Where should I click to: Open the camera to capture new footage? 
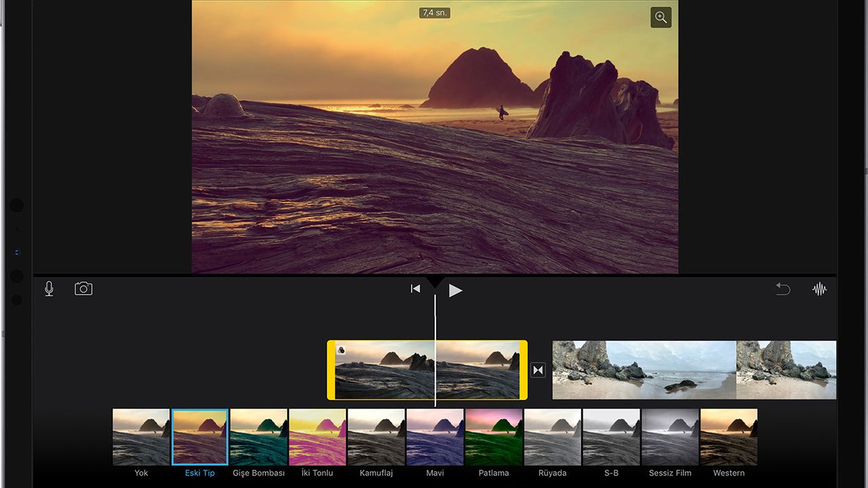(x=83, y=288)
